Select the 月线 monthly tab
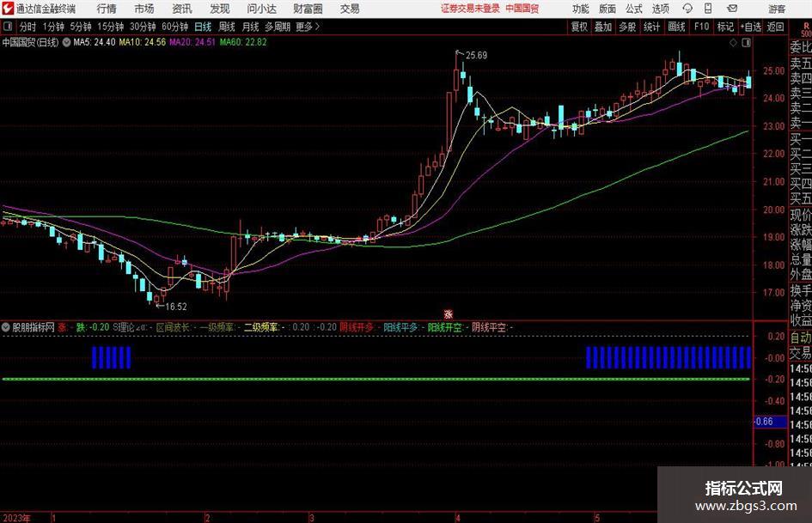 (x=250, y=27)
